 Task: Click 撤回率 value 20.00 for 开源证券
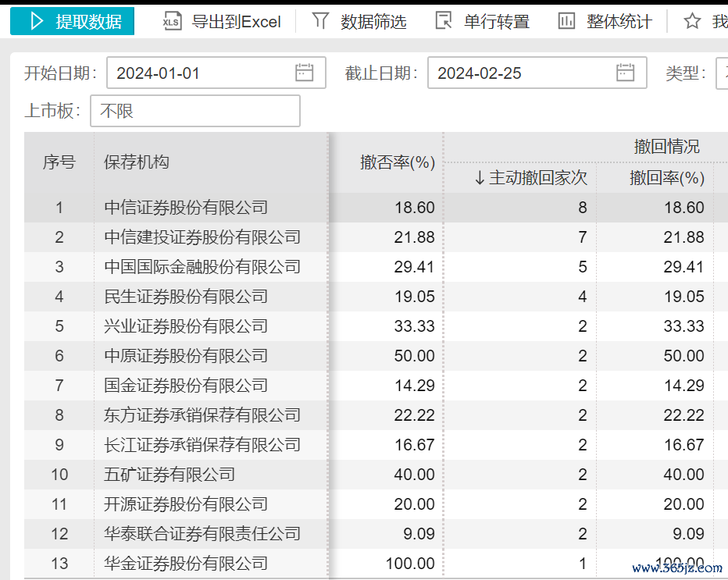(684, 504)
